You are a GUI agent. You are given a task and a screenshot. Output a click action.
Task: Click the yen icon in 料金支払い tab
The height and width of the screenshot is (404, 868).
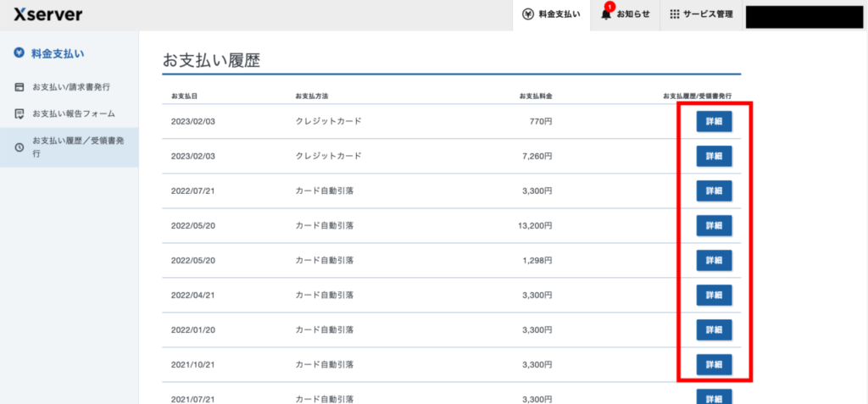528,14
